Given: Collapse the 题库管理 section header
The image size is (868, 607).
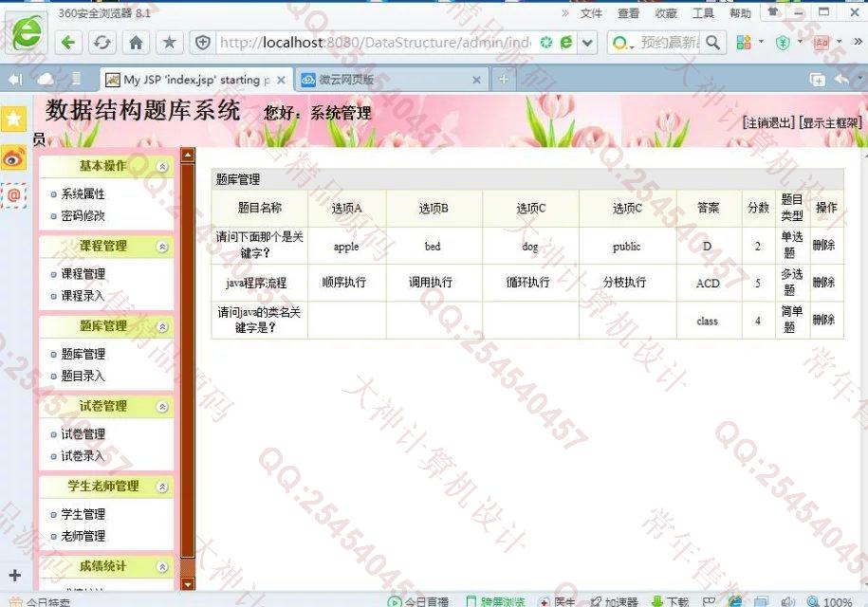Looking at the screenshot, I should coord(162,326).
